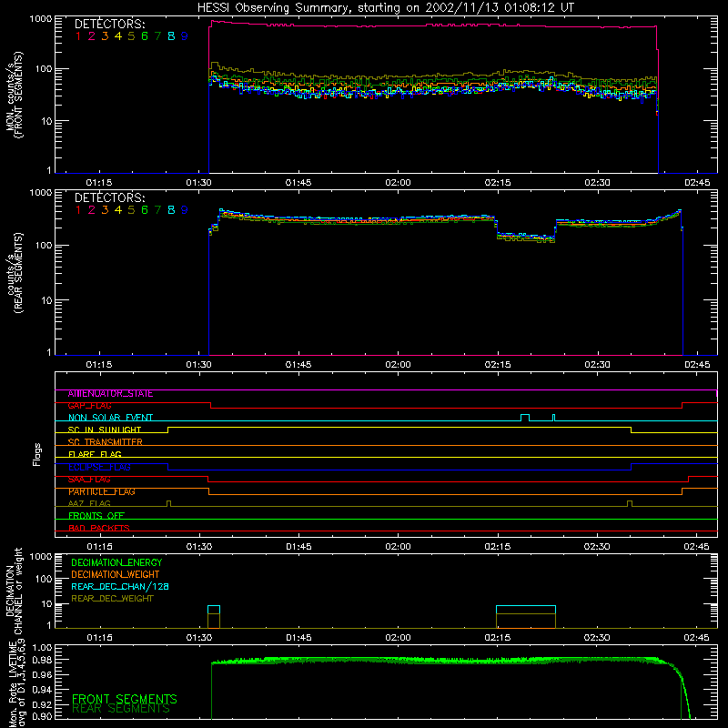The height and width of the screenshot is (728, 728).
Task: Click the 0.98 tick on livetime axis
Action: 42,660
